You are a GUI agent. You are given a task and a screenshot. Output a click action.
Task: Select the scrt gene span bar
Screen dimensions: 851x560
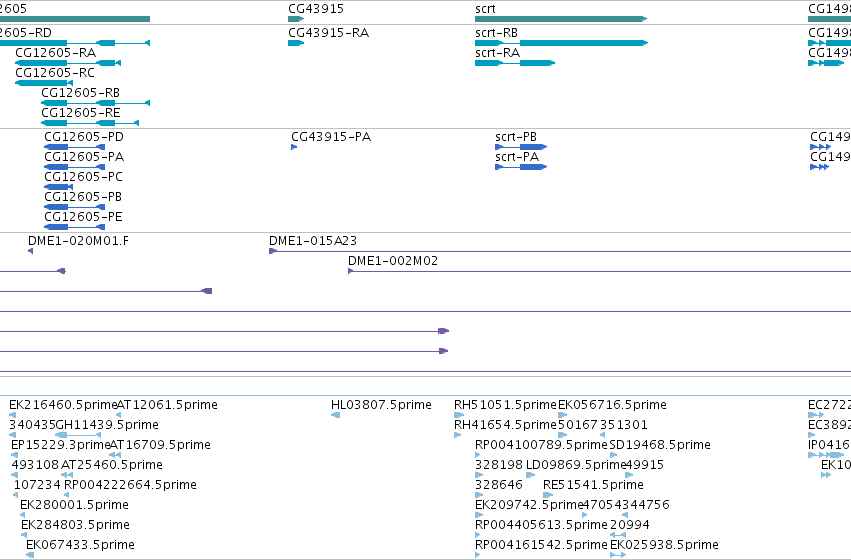pos(561,19)
